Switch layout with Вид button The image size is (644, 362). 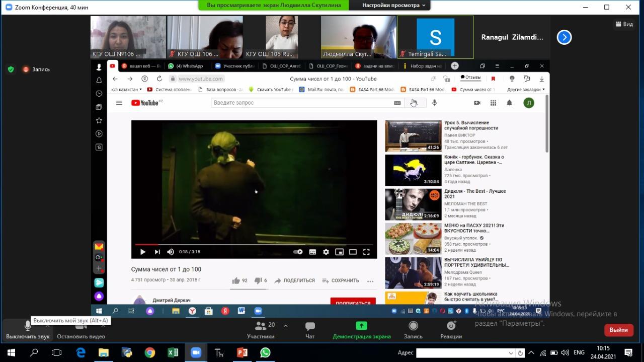624,24
